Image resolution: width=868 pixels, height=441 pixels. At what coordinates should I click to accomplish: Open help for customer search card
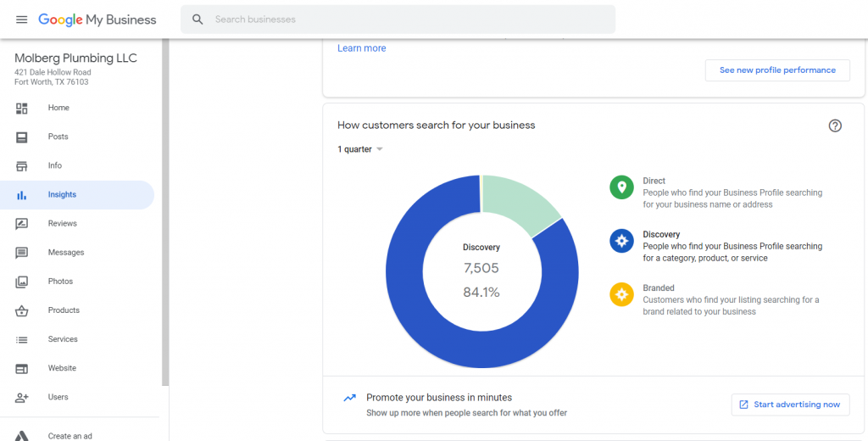click(x=835, y=126)
